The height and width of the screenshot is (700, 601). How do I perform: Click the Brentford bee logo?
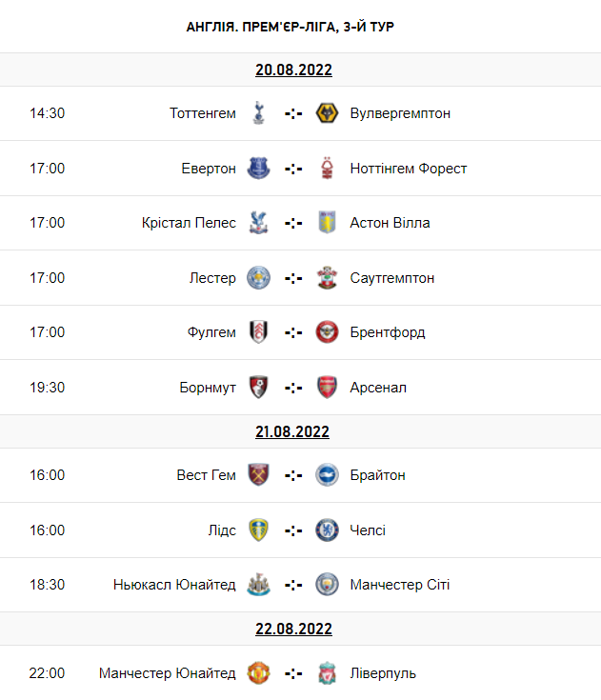tap(328, 332)
